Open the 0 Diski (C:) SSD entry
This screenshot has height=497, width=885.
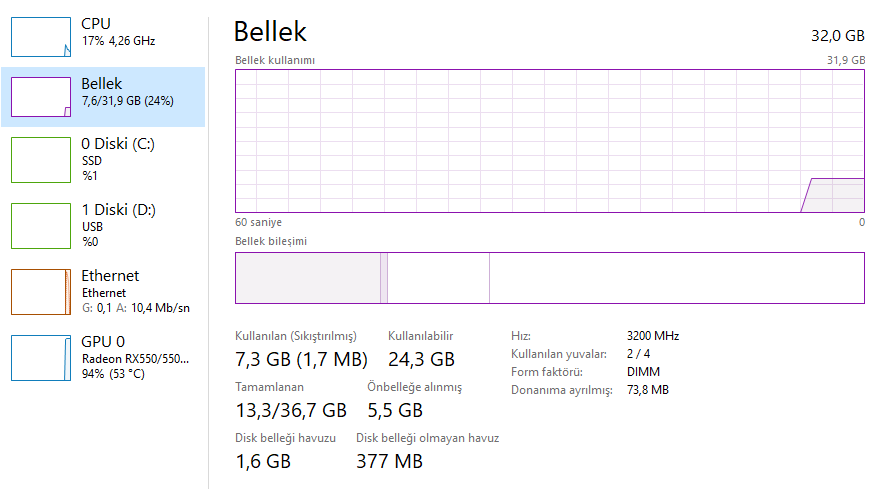click(118, 159)
